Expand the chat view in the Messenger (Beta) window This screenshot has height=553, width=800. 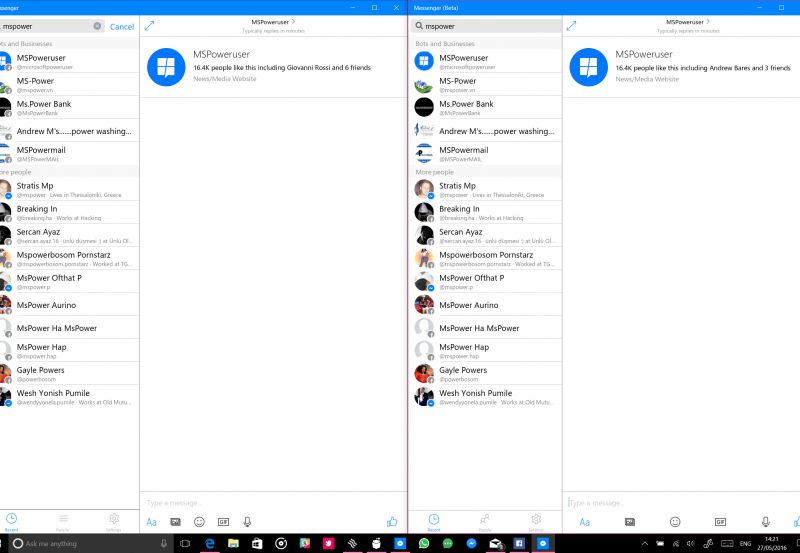571,26
